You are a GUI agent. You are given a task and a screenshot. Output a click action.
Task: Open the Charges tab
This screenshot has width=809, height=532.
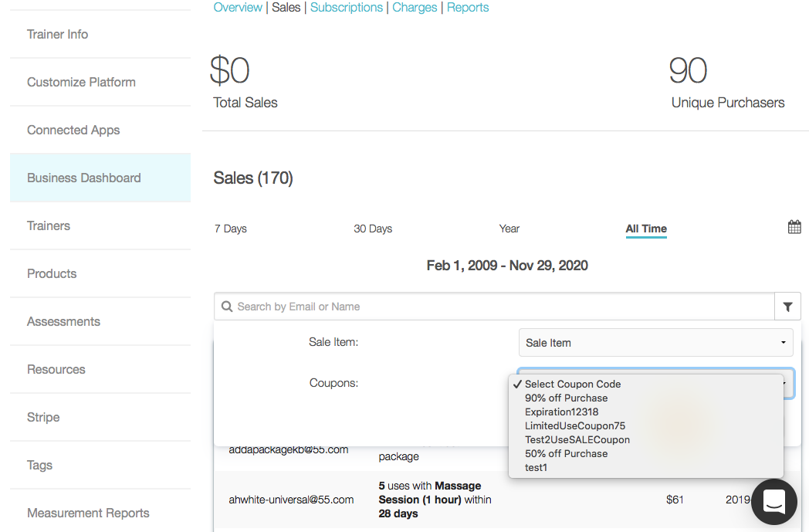coord(415,8)
